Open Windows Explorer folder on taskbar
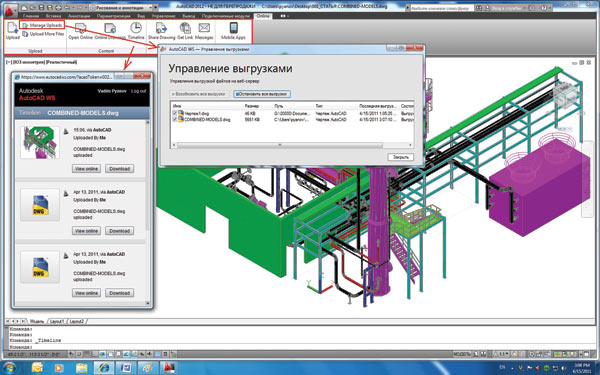 [x=81, y=368]
